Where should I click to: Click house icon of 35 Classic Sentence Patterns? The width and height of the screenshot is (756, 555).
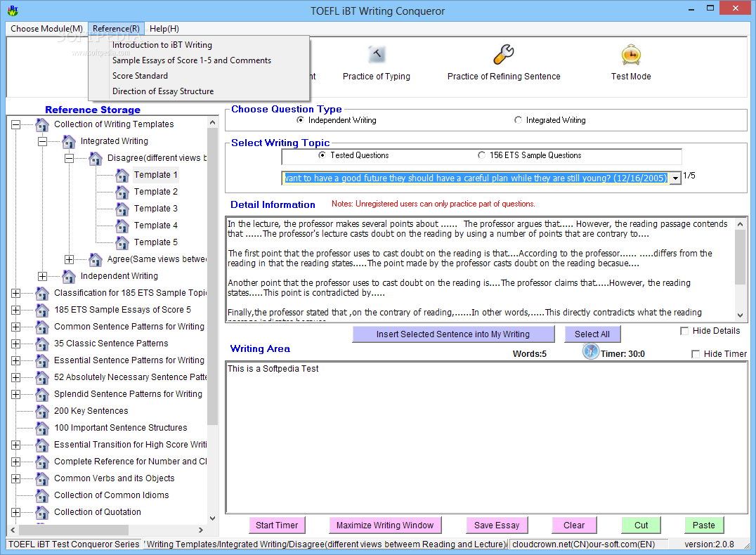[x=42, y=344]
